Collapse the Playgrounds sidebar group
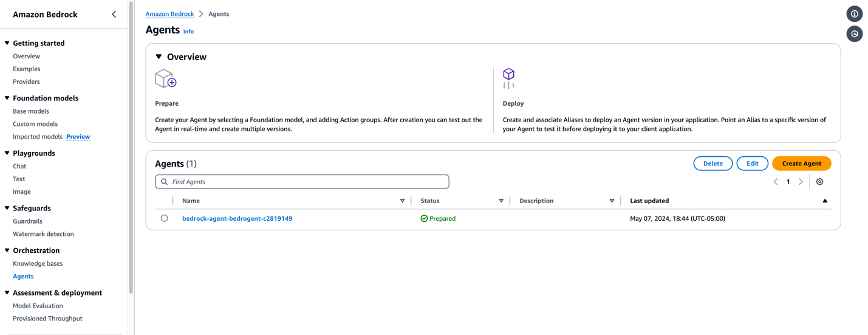 click(7, 153)
